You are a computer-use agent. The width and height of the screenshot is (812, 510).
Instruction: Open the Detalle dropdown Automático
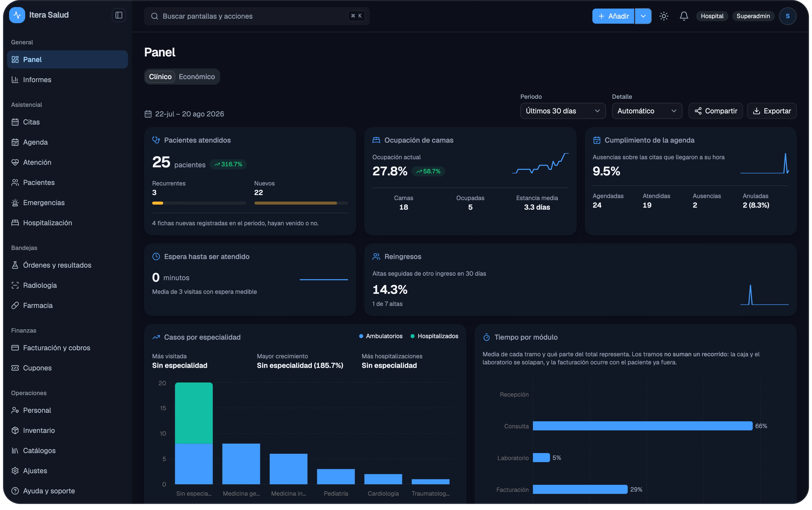647,111
